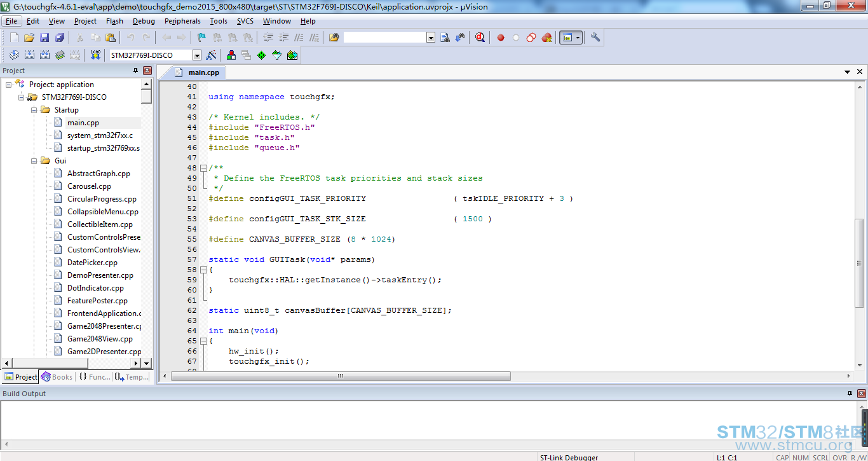Image resolution: width=868 pixels, height=461 pixels.
Task: Open the editor tab list dropdown arrow
Action: 848,72
